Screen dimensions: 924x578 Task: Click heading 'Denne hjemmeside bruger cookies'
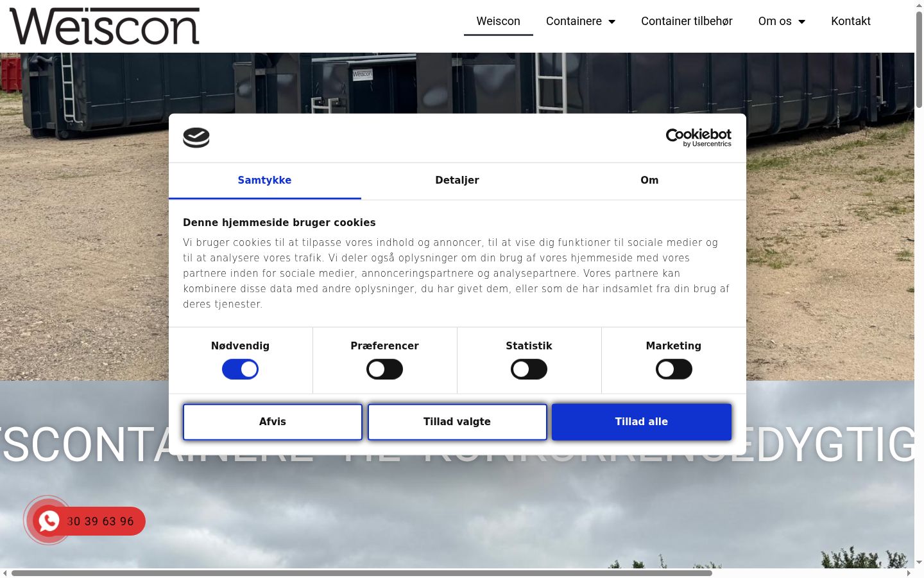[x=279, y=223]
